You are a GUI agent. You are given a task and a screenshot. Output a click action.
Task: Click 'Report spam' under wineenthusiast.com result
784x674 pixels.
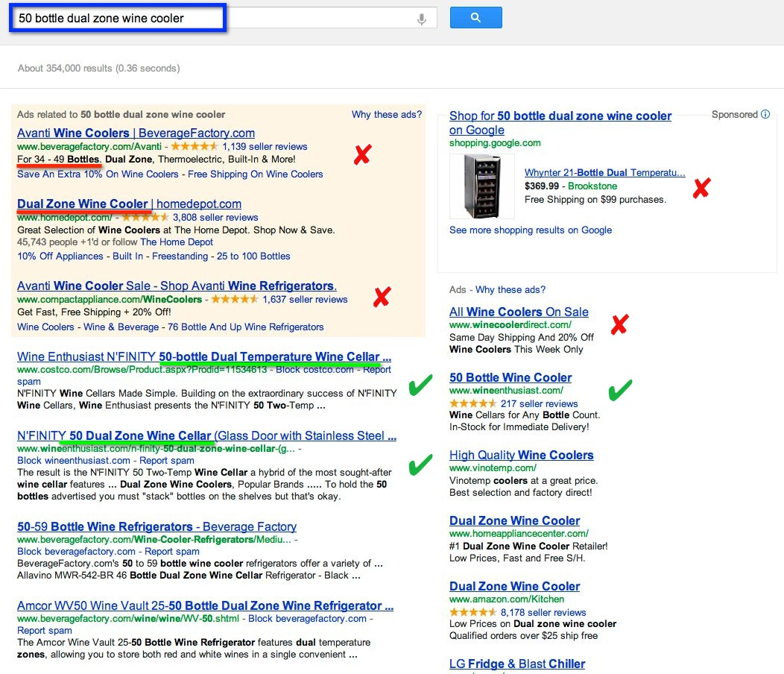point(167,460)
